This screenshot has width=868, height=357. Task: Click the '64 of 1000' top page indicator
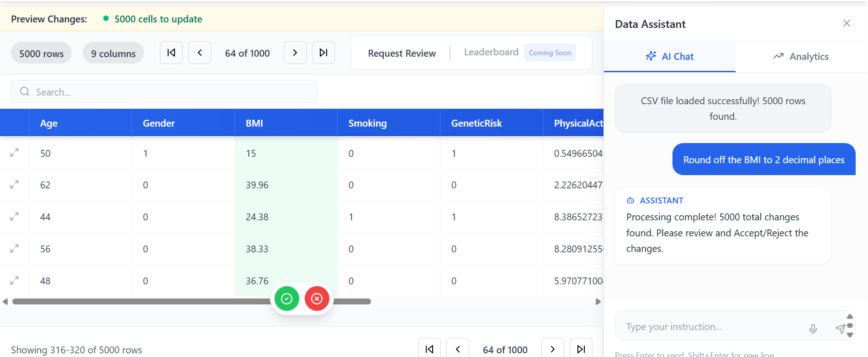(247, 53)
